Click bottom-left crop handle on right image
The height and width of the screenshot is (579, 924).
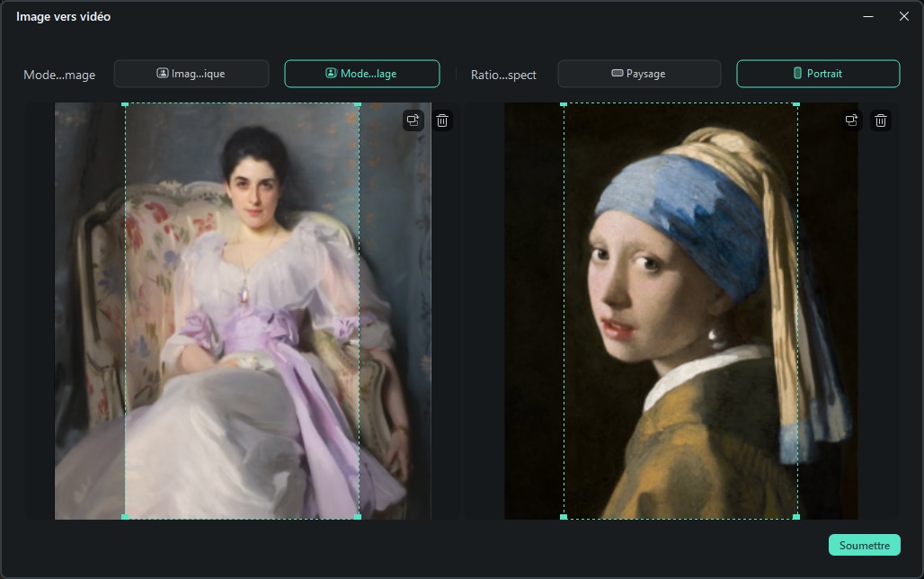pos(564,517)
